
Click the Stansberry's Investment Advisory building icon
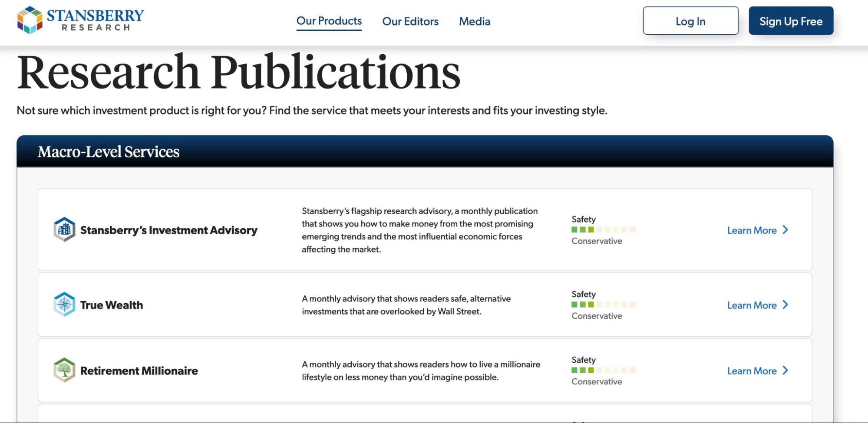pos(64,230)
